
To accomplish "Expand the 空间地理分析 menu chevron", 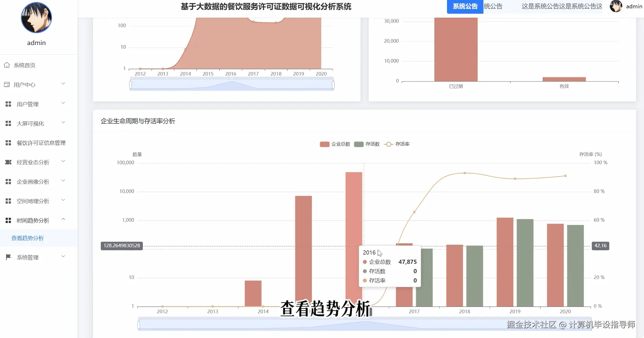I will [x=63, y=200].
